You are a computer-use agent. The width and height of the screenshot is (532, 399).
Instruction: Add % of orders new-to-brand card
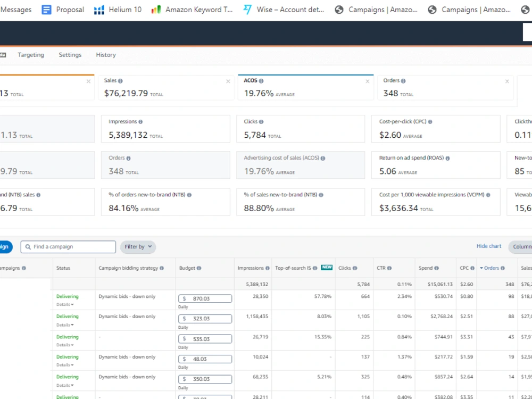point(165,202)
